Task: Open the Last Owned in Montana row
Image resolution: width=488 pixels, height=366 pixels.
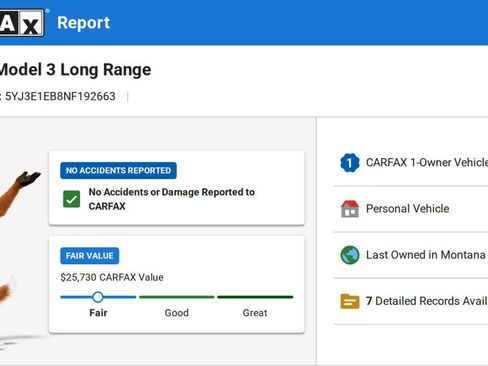Action: (411, 255)
